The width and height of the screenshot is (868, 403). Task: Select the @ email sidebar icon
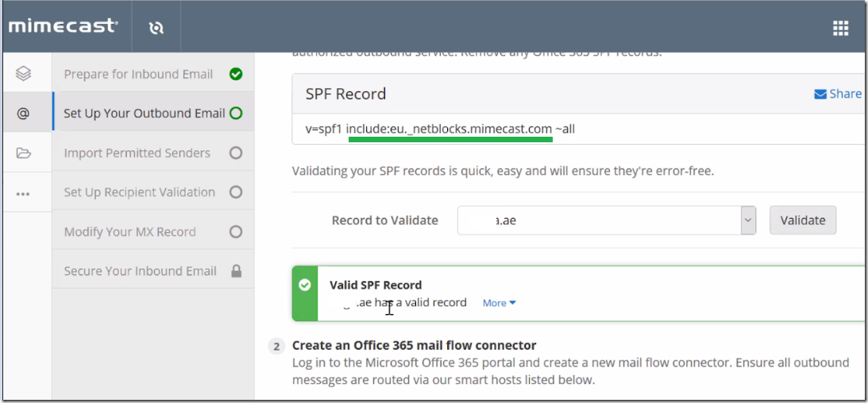23,113
